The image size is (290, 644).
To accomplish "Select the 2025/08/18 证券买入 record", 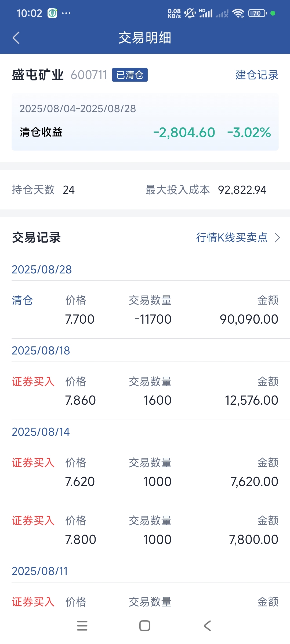I will (x=145, y=391).
